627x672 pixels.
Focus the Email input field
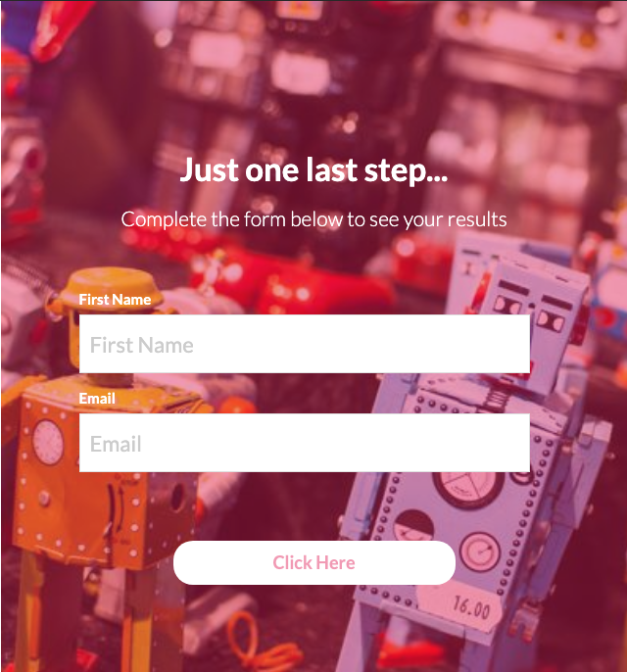click(x=305, y=443)
